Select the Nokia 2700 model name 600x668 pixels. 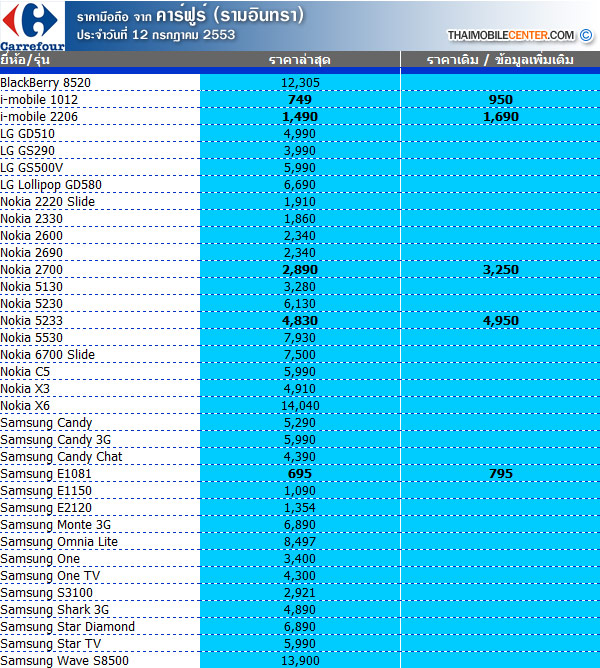click(x=33, y=270)
